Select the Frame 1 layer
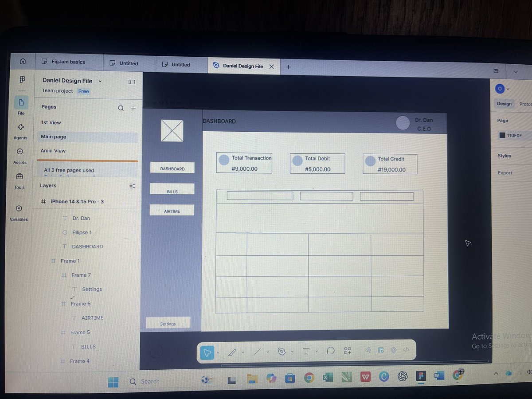Screen dimensions: 532x399 [x=70, y=261]
